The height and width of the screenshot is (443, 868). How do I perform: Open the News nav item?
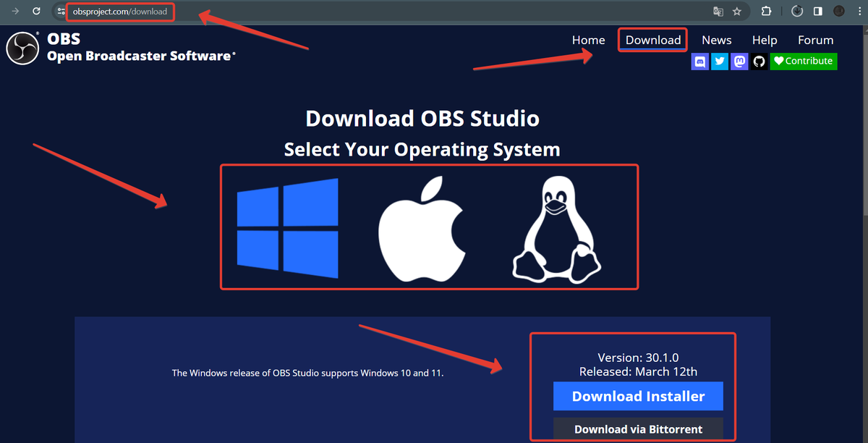pyautogui.click(x=717, y=40)
